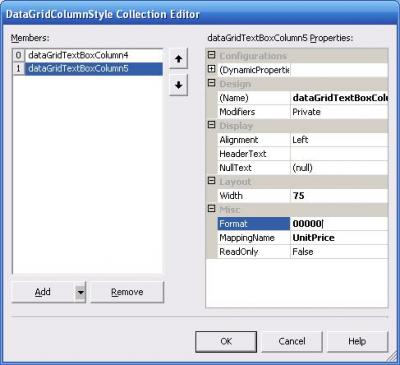Move selected member down with arrow button

coord(179,85)
